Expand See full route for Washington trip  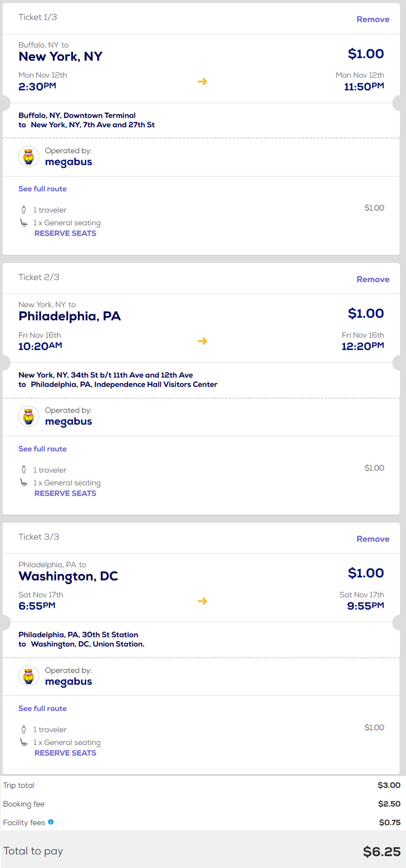tap(42, 708)
